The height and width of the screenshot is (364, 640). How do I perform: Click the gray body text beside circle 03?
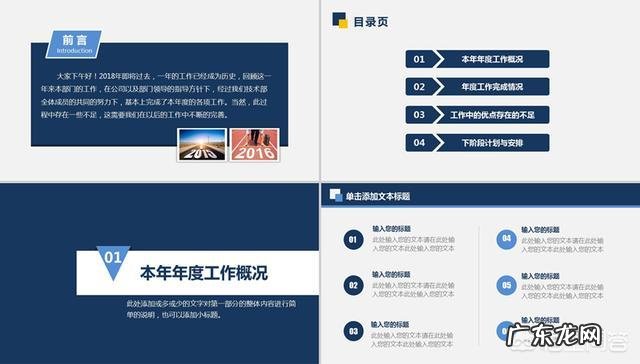coord(412,340)
